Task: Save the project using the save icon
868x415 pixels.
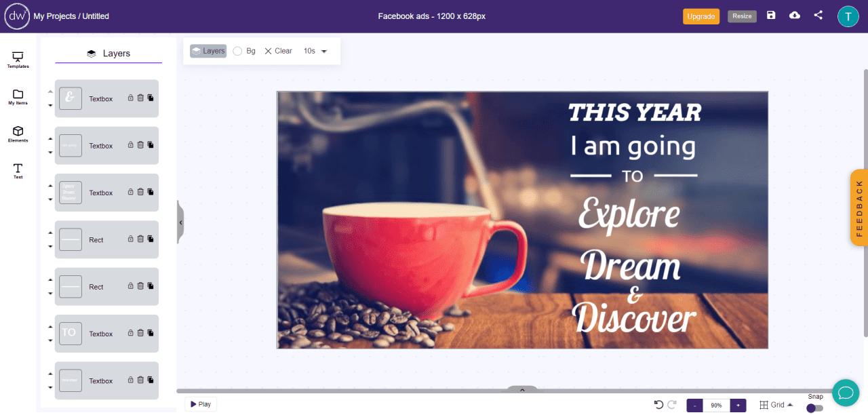Action: click(771, 14)
